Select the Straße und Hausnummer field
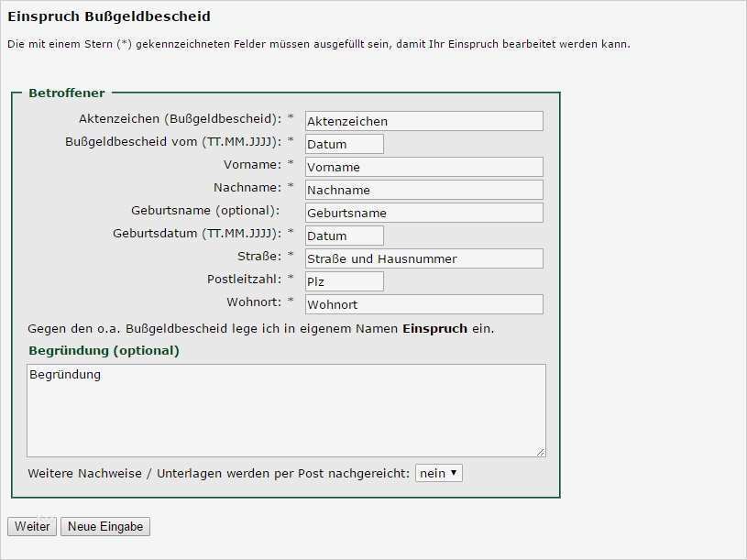747x560 pixels. tap(423, 258)
